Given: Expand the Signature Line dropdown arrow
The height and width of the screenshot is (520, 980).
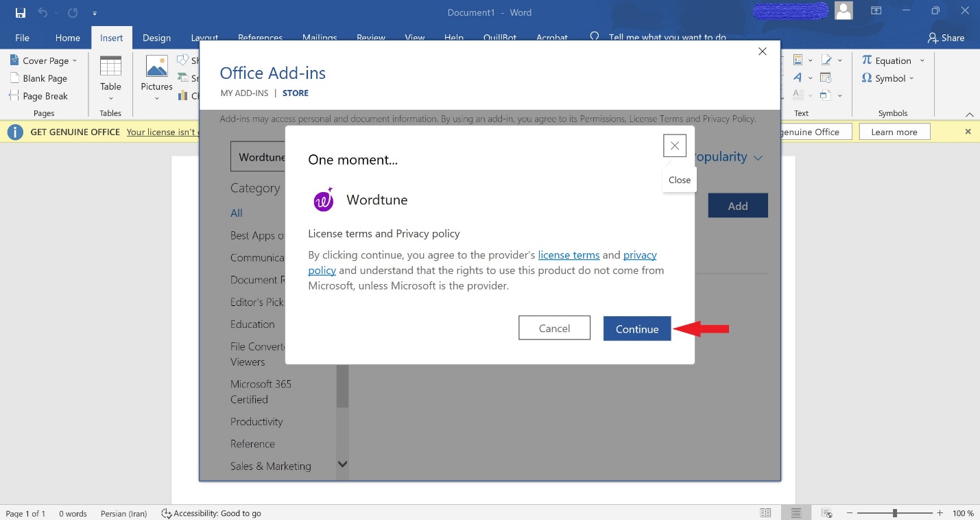Looking at the screenshot, I should pyautogui.click(x=841, y=60).
